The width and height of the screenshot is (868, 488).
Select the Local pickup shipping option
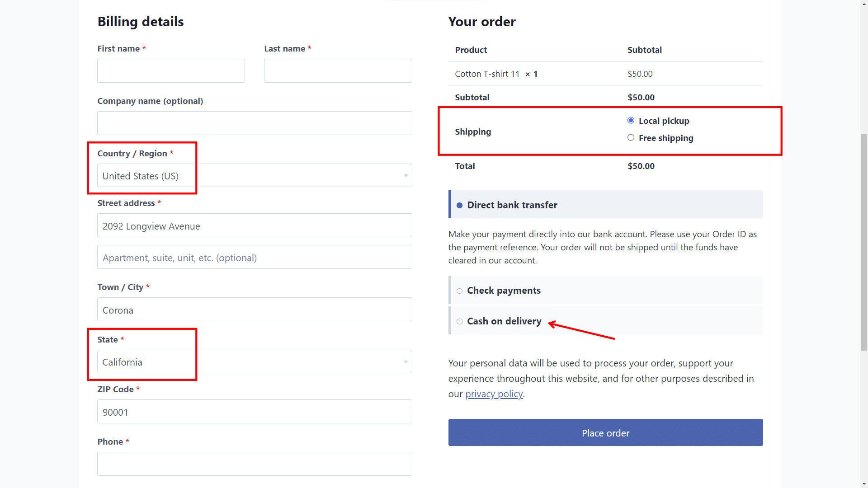(x=631, y=120)
